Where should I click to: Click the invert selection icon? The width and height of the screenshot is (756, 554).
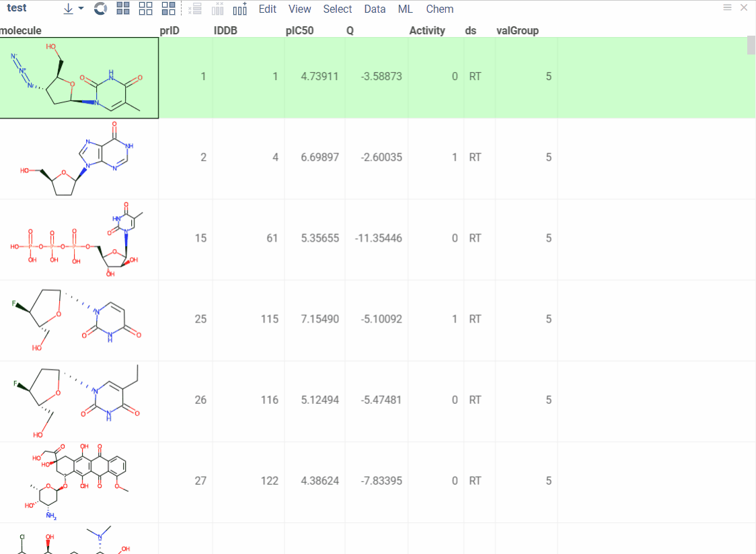point(168,9)
